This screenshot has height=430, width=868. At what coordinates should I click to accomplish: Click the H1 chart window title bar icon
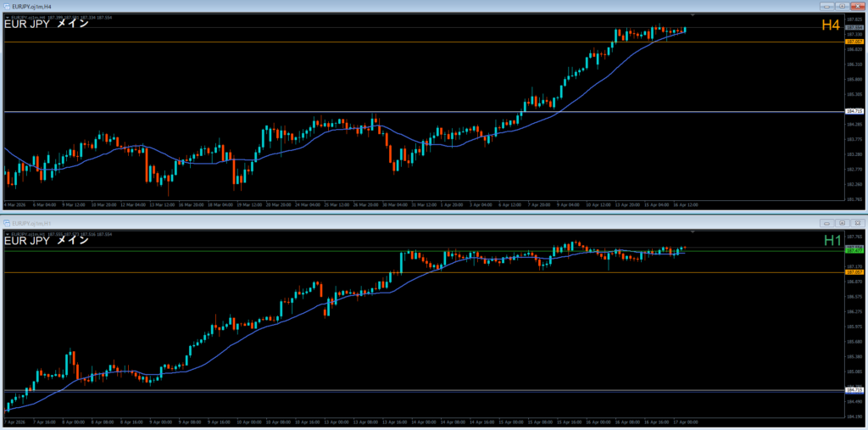coord(7,222)
